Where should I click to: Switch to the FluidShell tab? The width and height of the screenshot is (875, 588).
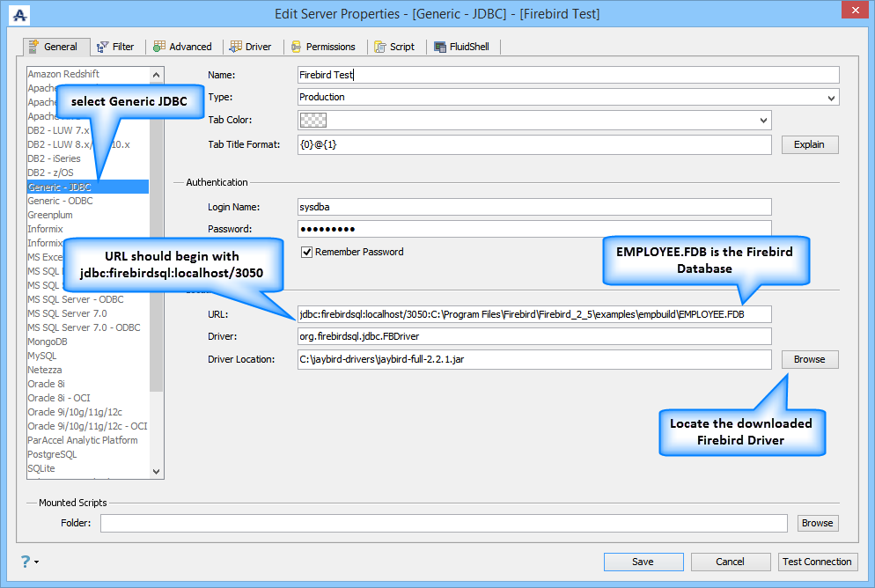point(462,47)
